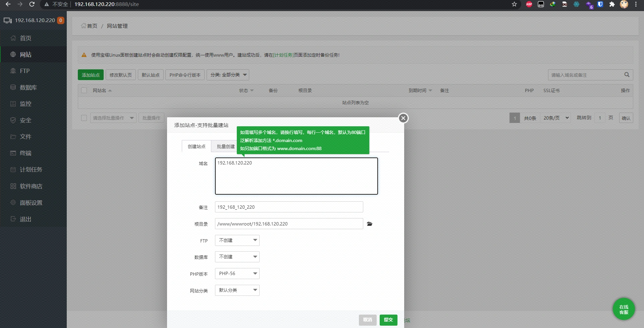Click the 确认 page jump button
The width and height of the screenshot is (644, 328).
(x=626, y=118)
